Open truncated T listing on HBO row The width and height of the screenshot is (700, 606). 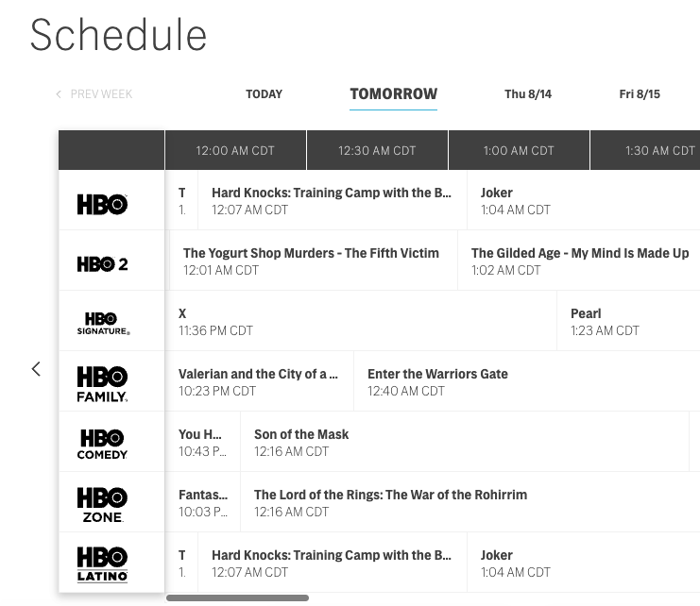pos(181,201)
